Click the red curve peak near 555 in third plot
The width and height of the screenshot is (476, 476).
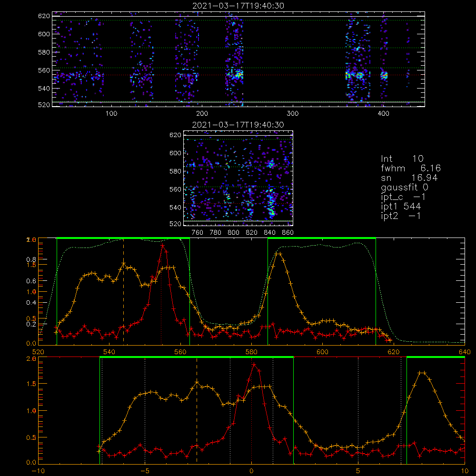click(163, 245)
